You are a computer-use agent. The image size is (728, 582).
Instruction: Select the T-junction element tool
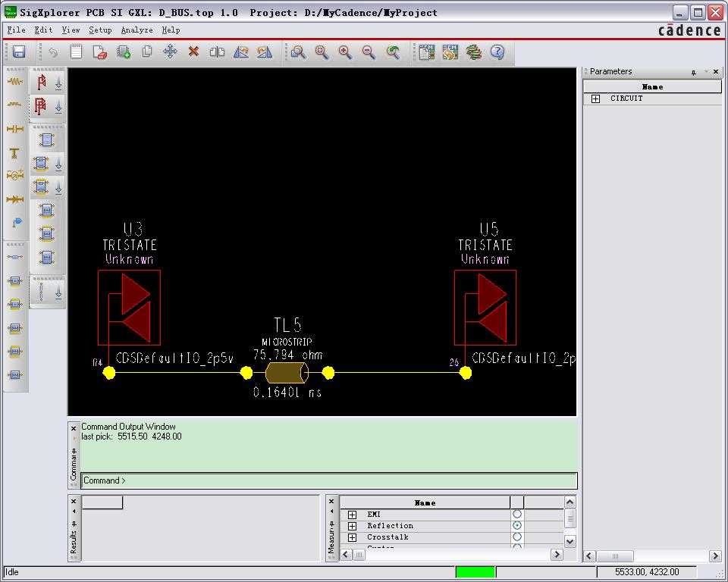point(15,152)
